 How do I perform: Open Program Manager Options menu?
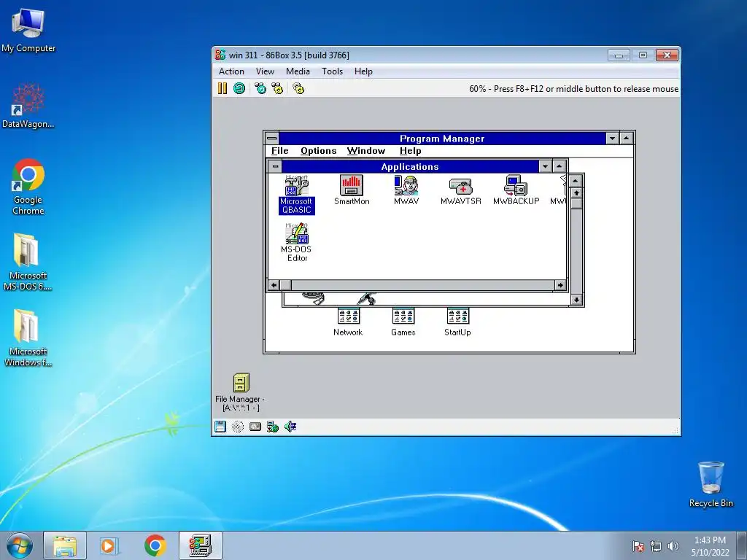(x=318, y=151)
